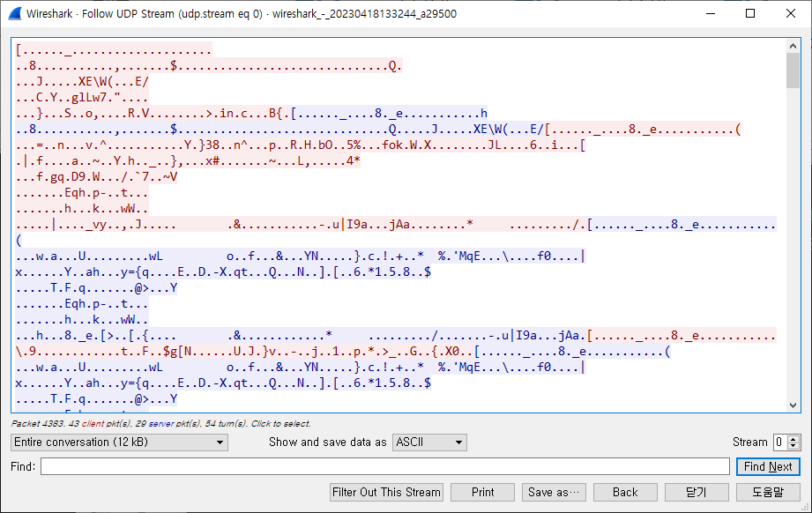The image size is (812, 513).
Task: Close the Follow UDP Stream window
Action: (791, 13)
